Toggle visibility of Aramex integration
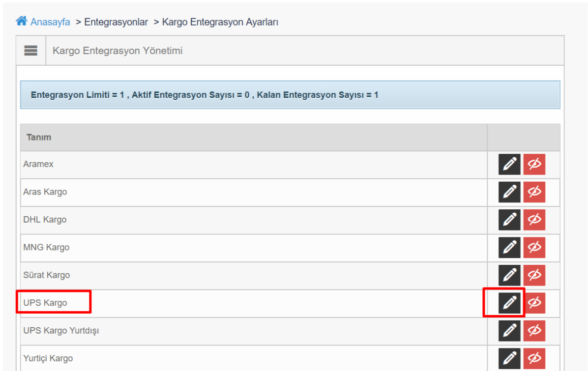The width and height of the screenshot is (588, 371). [534, 164]
